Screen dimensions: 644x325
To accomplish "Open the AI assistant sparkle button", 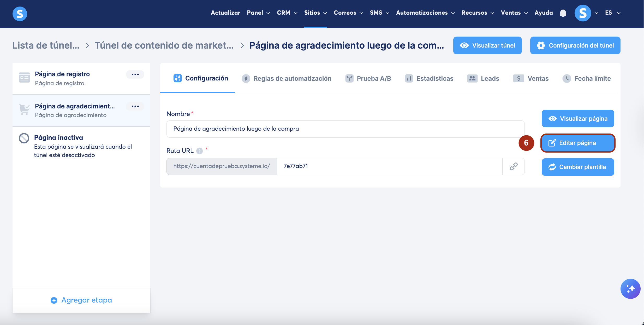I will (630, 289).
